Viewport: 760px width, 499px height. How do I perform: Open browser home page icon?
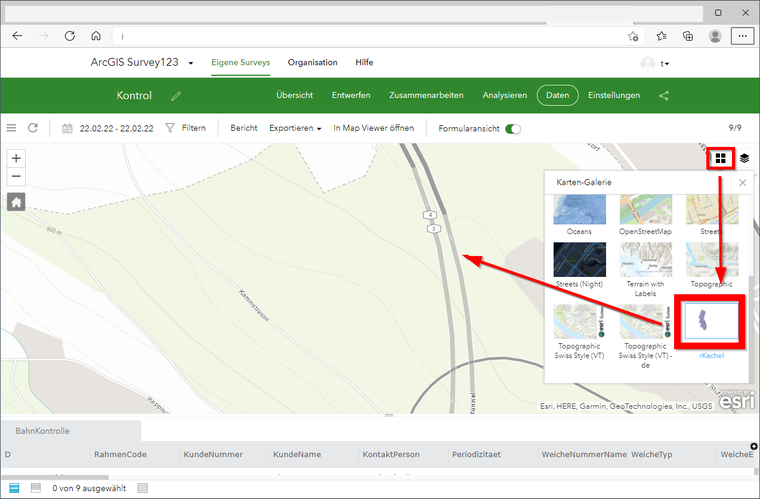pos(96,36)
